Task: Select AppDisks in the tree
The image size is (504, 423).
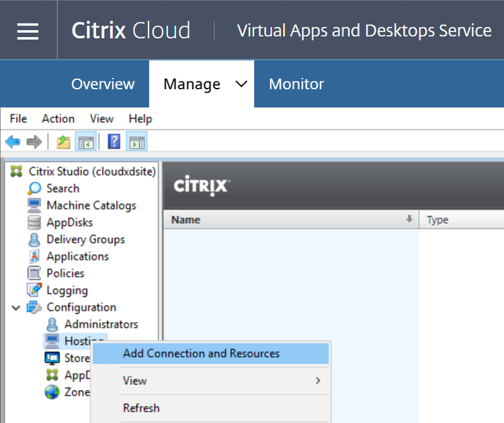Action: 69,223
